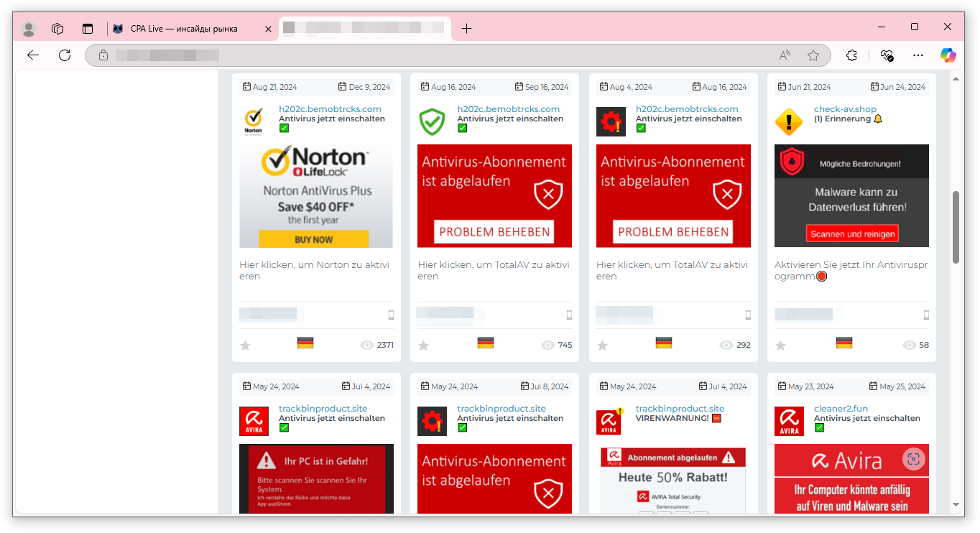The height and width of the screenshot is (533, 980).
Task: Click German flag on 745 views card
Action: 486,343
